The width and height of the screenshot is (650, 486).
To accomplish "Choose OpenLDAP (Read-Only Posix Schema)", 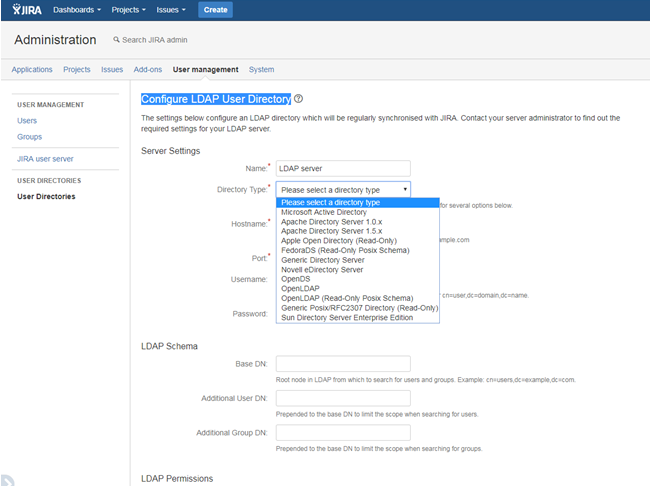I will click(358, 298).
